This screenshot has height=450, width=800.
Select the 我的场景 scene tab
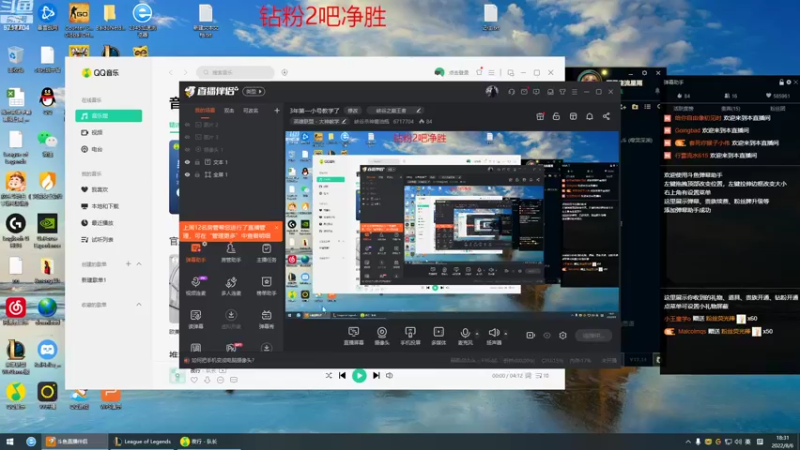[x=205, y=110]
